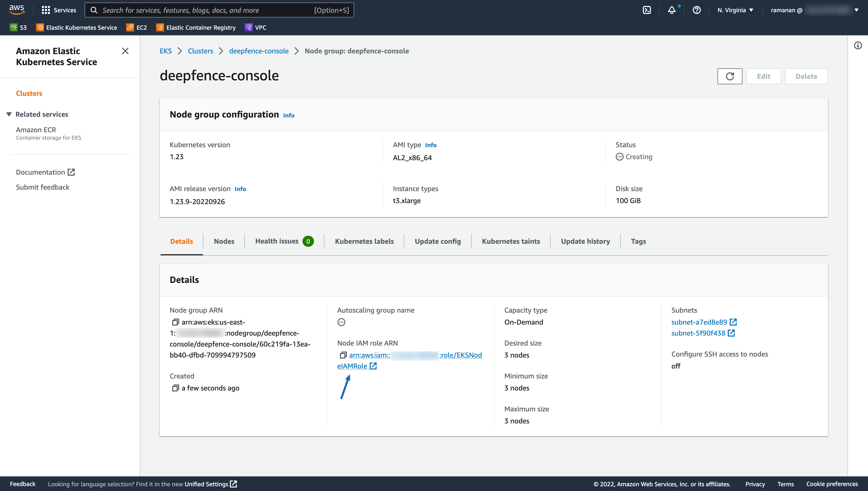Open the Documentation external link
868x491 pixels.
click(45, 172)
